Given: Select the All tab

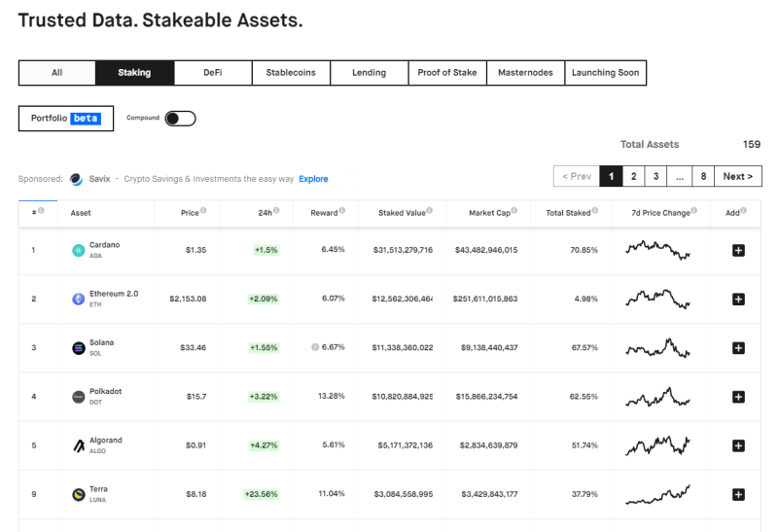Looking at the screenshot, I should tap(57, 73).
